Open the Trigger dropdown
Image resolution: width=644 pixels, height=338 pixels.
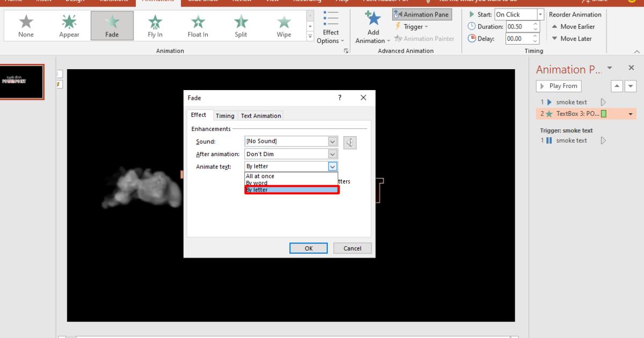(412, 26)
